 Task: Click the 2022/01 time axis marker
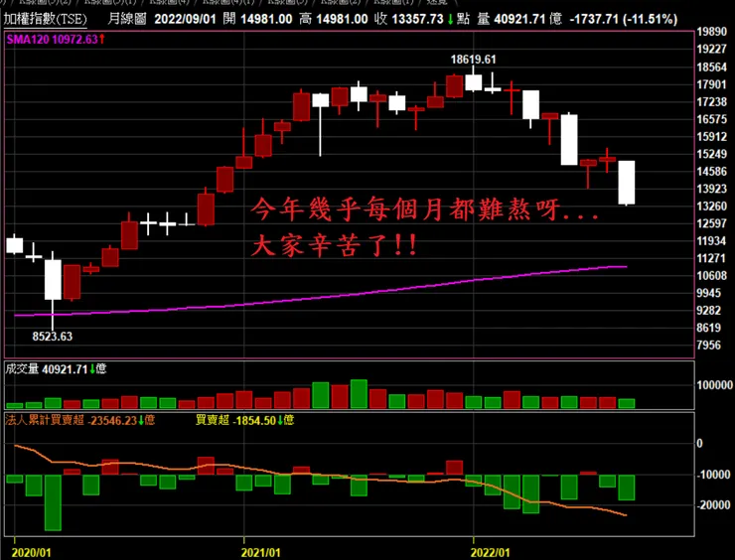(490, 552)
